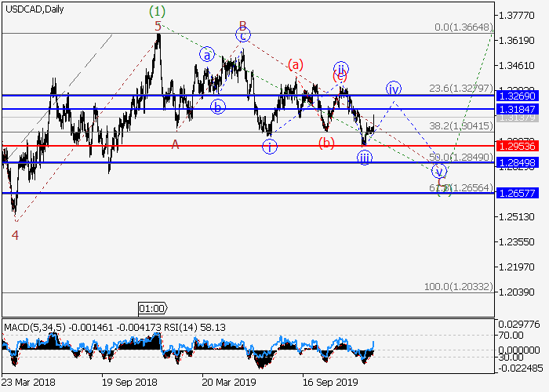549x392 pixels.
Task: Click the circled blue wave c marker
Action: click(244, 35)
